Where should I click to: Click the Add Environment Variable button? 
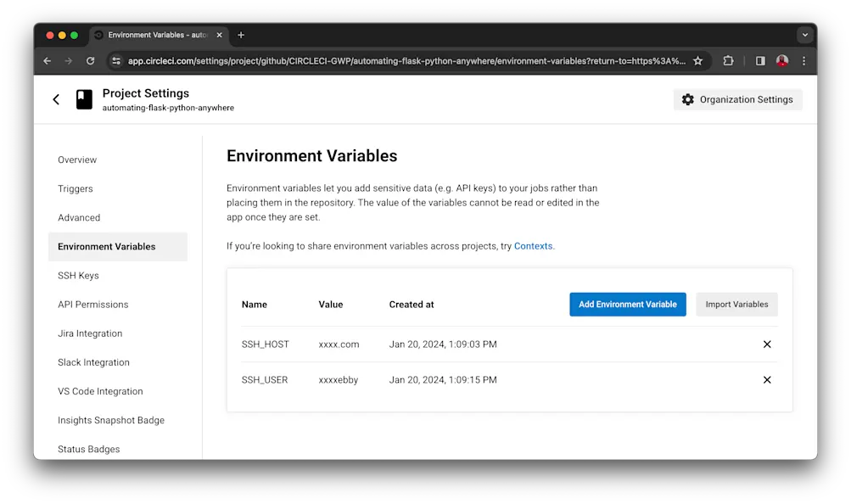coord(627,304)
